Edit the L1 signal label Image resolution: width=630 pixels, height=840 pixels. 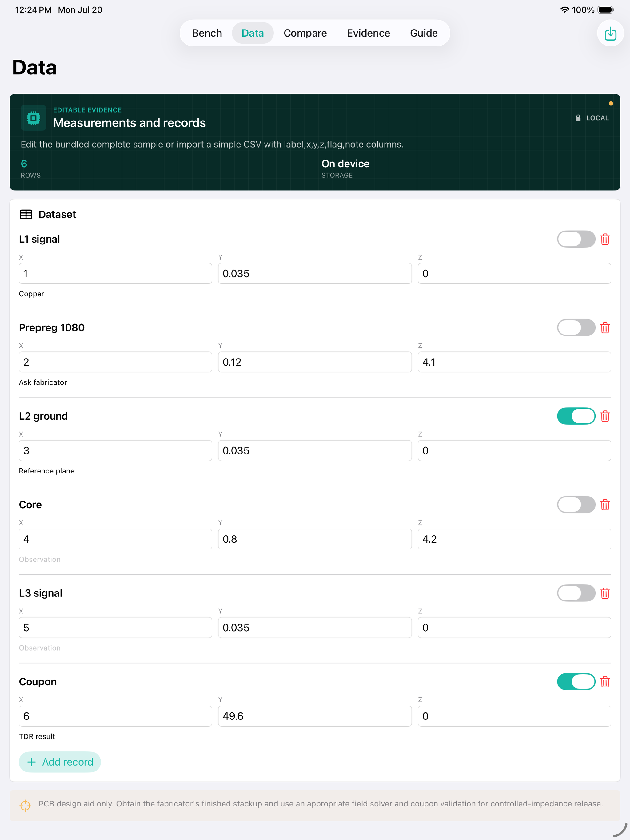[39, 239]
